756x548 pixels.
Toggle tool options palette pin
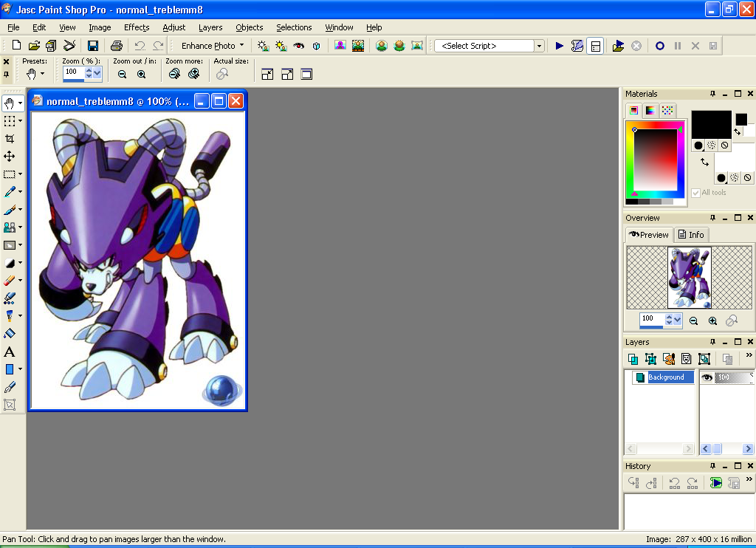point(6,75)
